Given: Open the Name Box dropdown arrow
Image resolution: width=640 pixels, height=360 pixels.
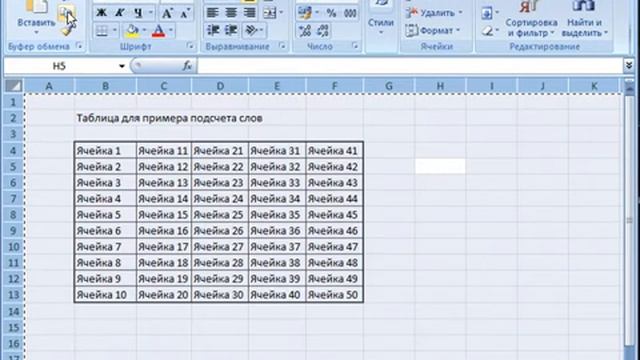Looking at the screenshot, I should pyautogui.click(x=122, y=66).
